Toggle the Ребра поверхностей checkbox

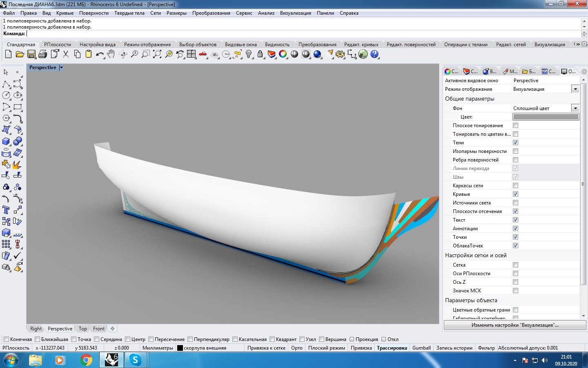pyautogui.click(x=515, y=160)
